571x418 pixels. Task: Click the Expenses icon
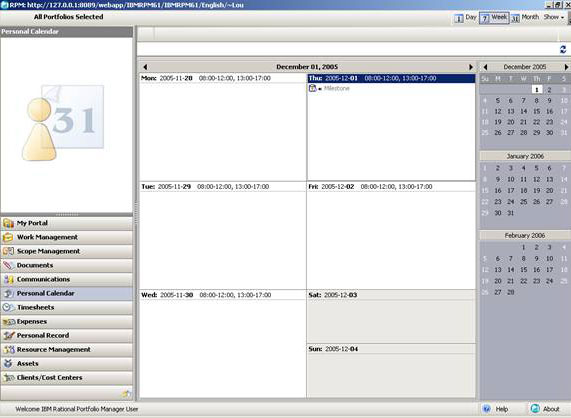coord(8,322)
